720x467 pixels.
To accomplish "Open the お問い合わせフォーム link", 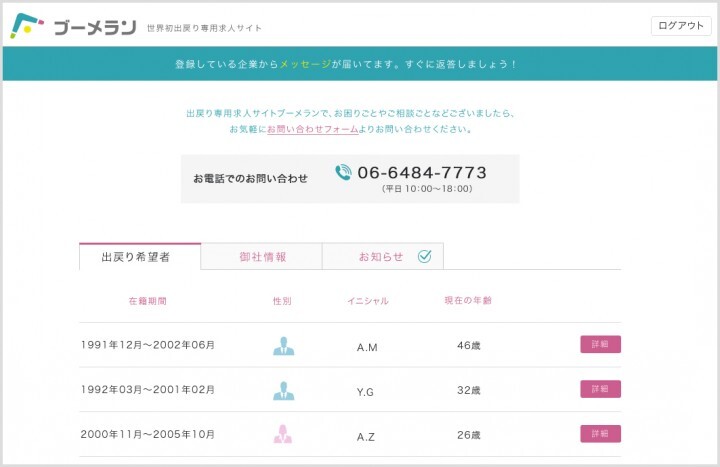I will click(x=313, y=129).
